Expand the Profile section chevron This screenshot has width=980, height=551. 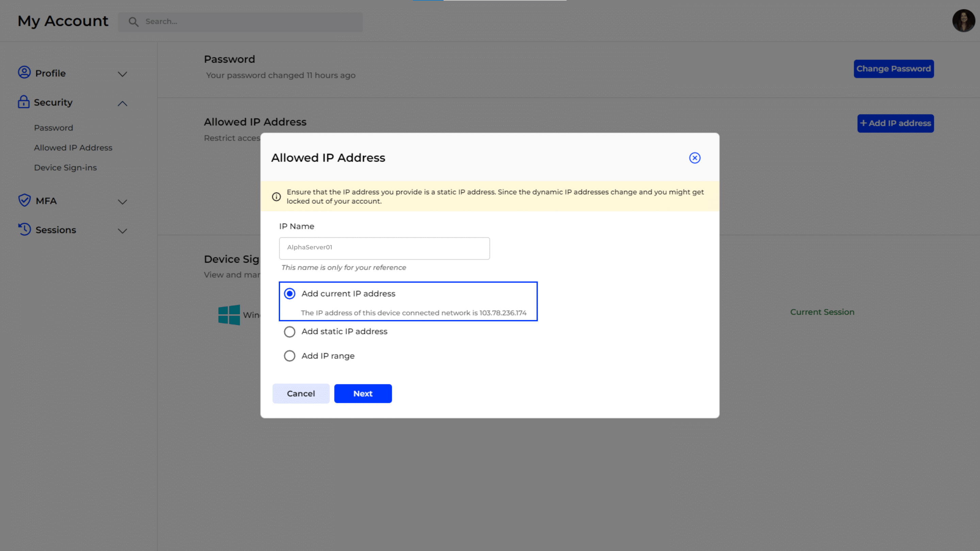point(122,74)
